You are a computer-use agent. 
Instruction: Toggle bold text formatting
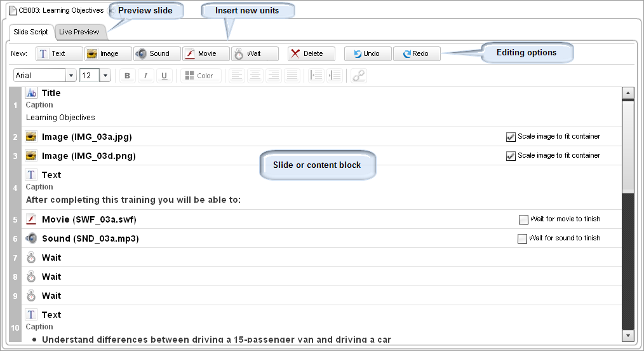coord(128,76)
